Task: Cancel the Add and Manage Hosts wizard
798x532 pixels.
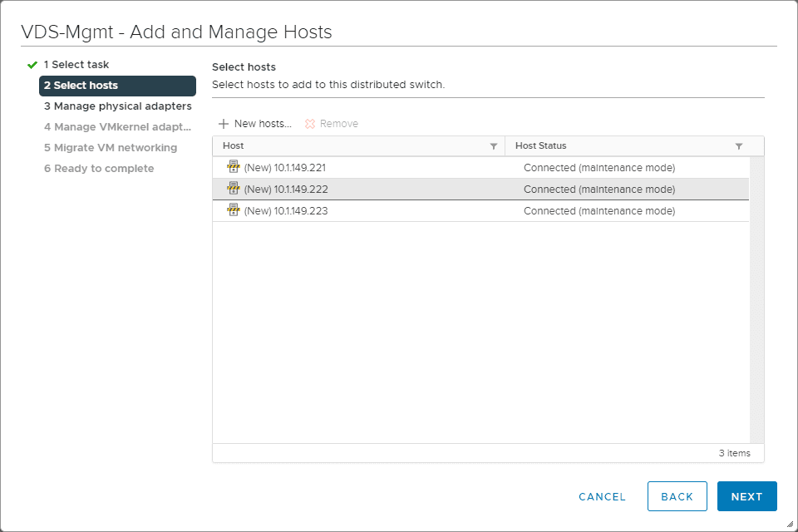Action: click(602, 496)
